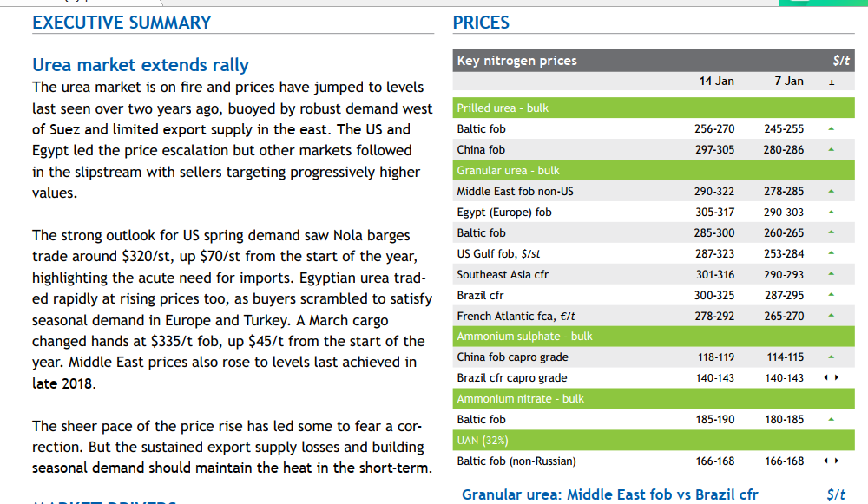Click the Prilled urea - bulk green header

click(x=654, y=108)
